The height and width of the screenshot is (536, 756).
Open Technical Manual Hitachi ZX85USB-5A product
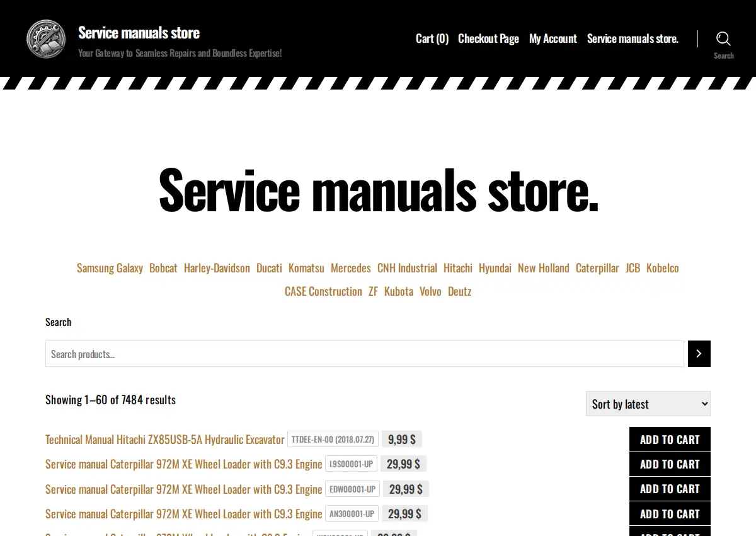165,440
